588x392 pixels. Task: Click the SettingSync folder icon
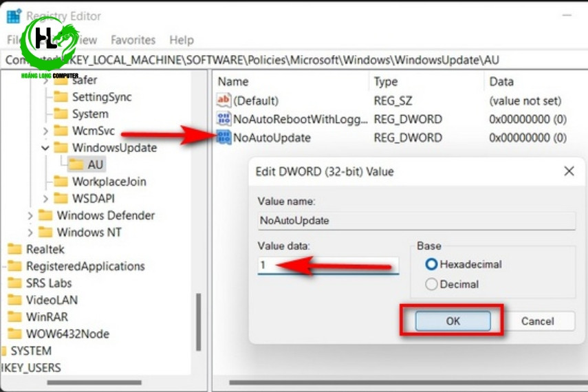tap(61, 97)
